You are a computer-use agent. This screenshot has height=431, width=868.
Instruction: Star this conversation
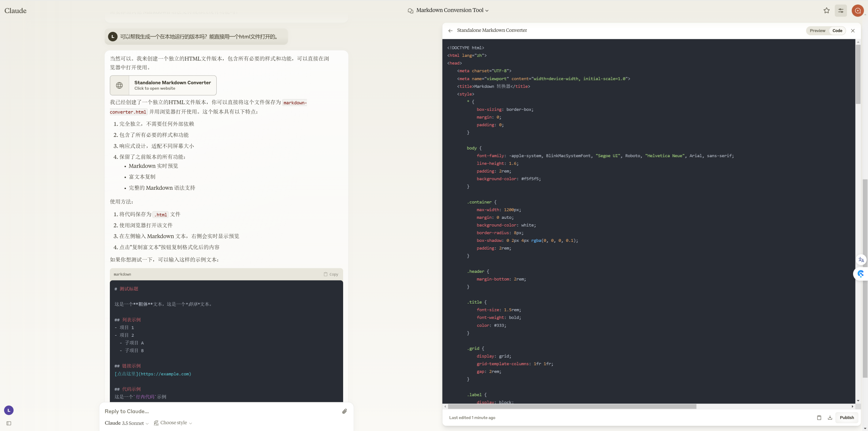click(826, 11)
